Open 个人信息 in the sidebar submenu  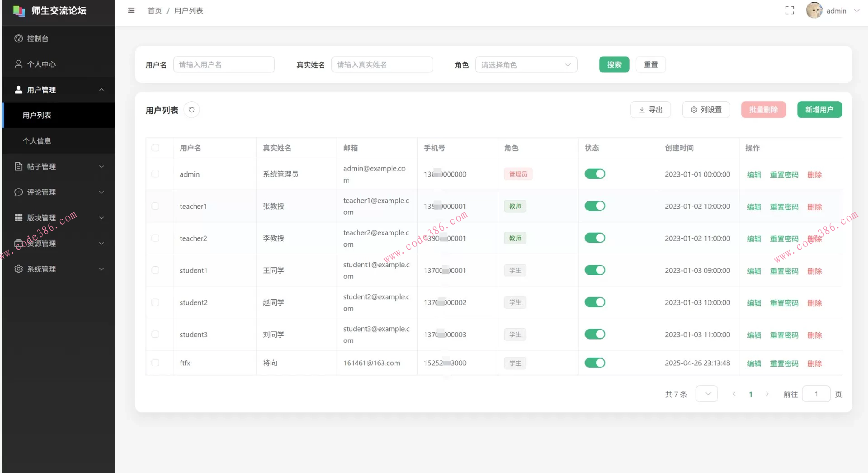point(37,141)
